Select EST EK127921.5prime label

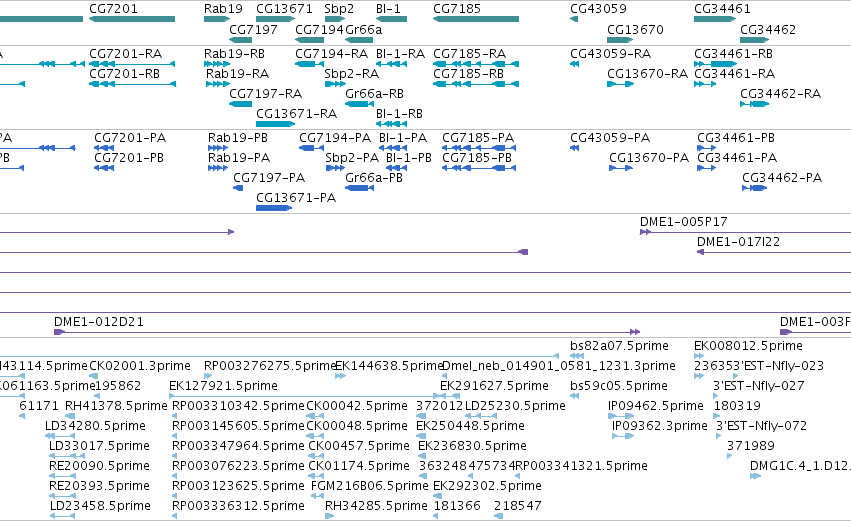pos(224,386)
